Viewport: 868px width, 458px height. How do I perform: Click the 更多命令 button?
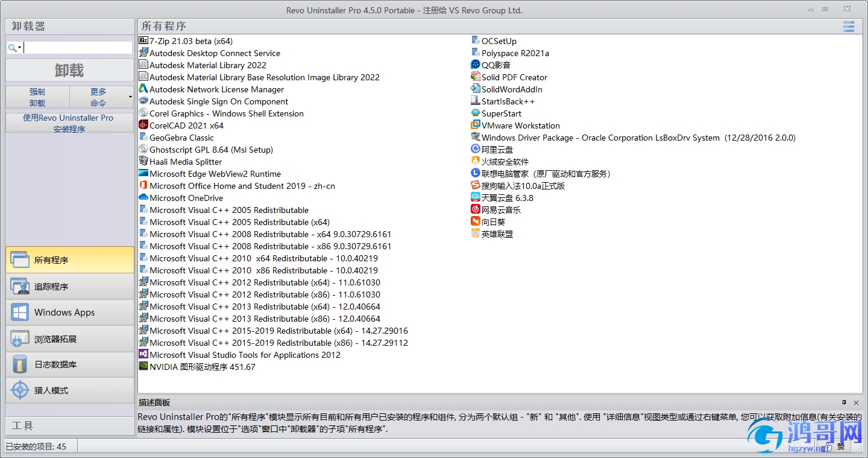[x=98, y=97]
